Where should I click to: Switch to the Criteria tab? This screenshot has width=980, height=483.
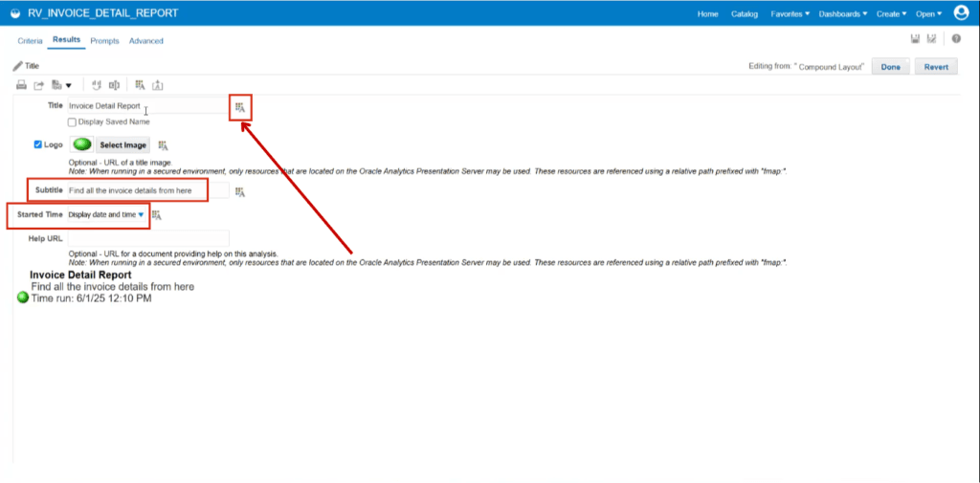[30, 40]
